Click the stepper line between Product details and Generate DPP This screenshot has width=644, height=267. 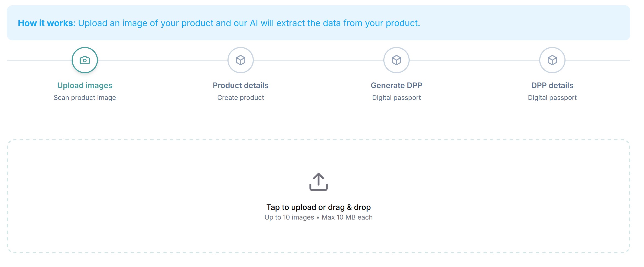(319, 60)
